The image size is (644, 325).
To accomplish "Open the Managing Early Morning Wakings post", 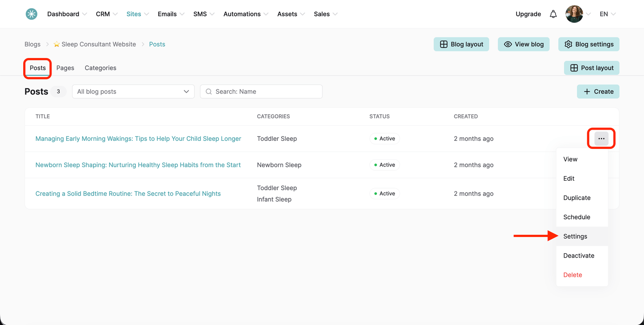I will point(138,139).
